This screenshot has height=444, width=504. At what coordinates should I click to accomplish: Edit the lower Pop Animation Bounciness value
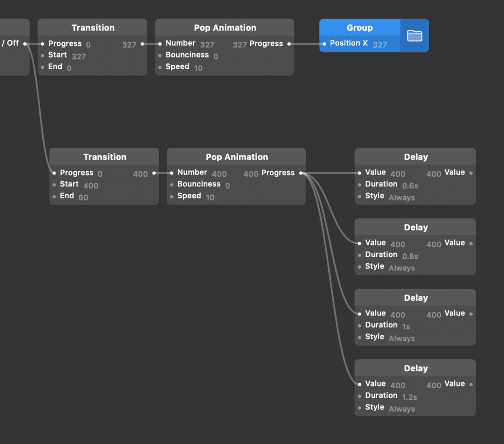coord(227,186)
